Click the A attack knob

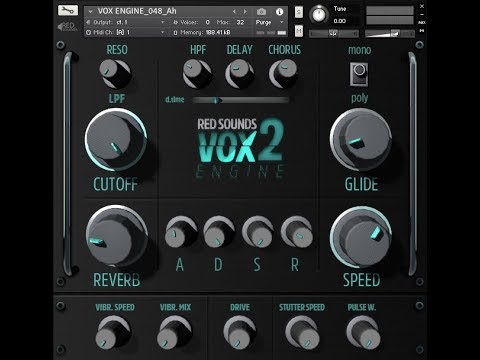point(180,232)
